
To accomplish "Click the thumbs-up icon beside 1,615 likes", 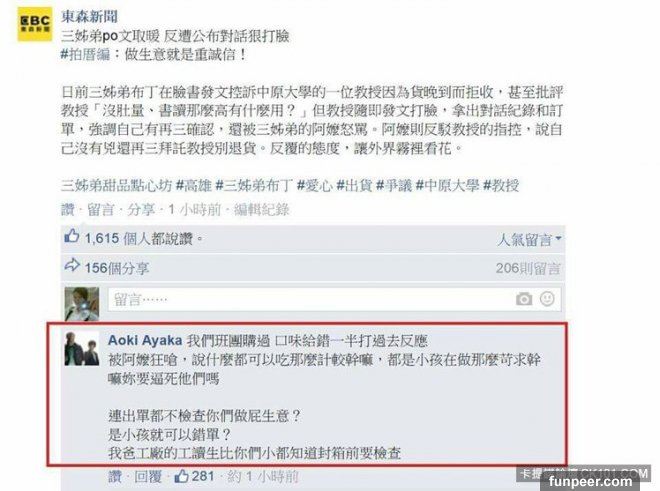I will [x=72, y=237].
